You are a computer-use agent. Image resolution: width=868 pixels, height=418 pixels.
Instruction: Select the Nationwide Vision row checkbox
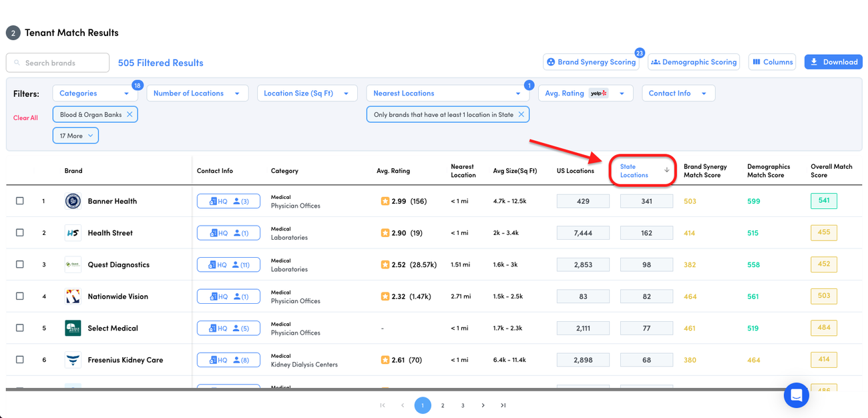[x=19, y=296]
